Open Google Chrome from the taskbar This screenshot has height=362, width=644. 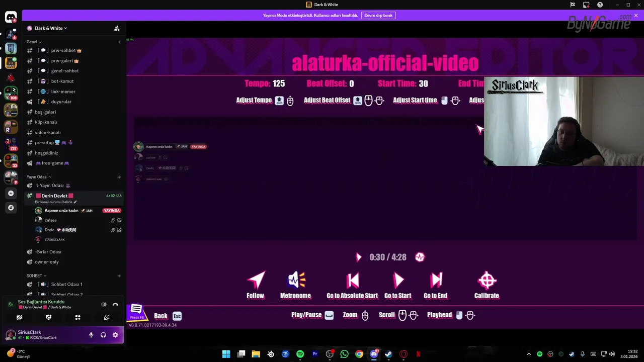[359, 354]
